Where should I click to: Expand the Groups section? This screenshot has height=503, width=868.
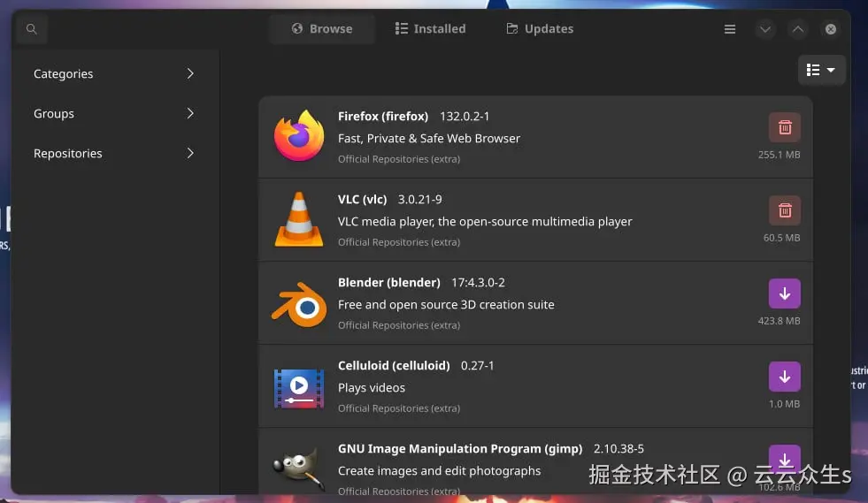click(114, 113)
